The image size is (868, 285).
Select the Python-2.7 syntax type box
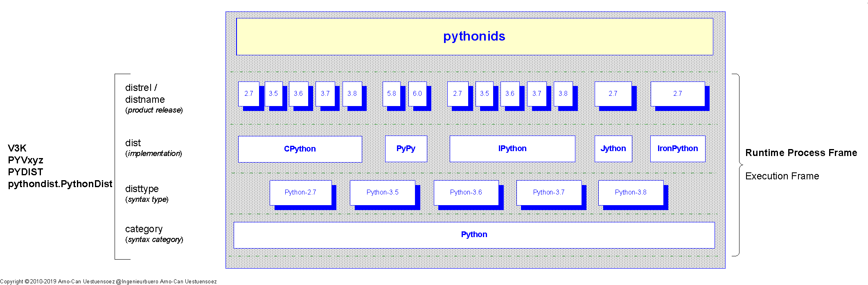point(300,192)
